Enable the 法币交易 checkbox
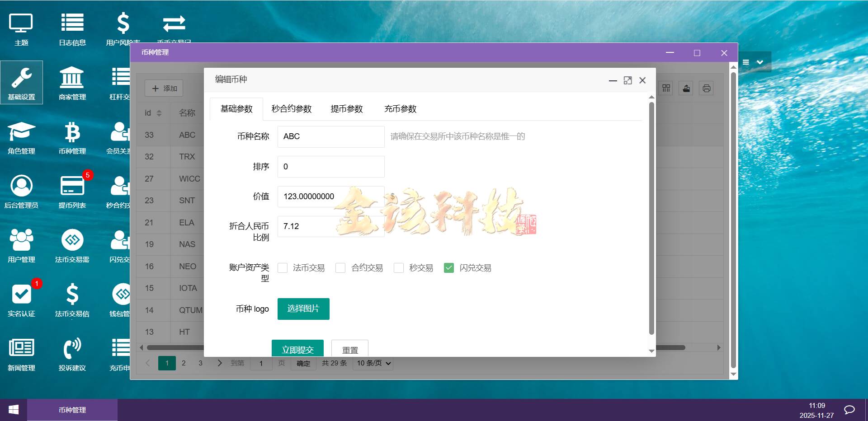 pos(283,268)
